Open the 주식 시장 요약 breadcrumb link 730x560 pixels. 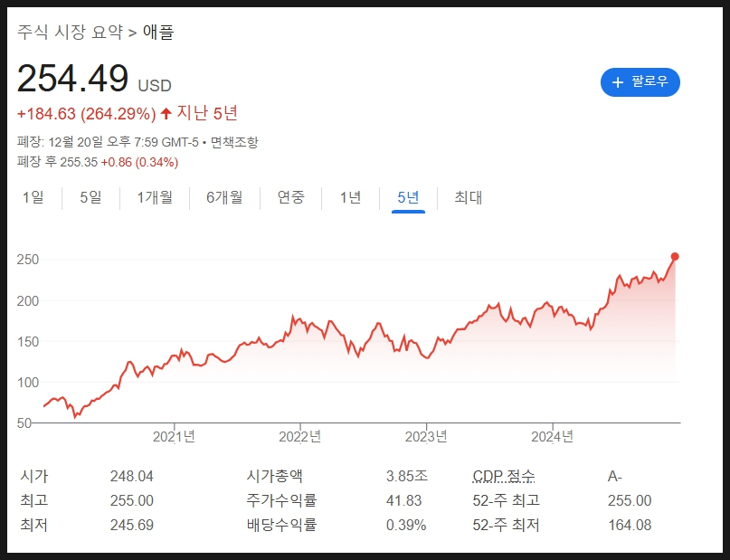click(71, 33)
